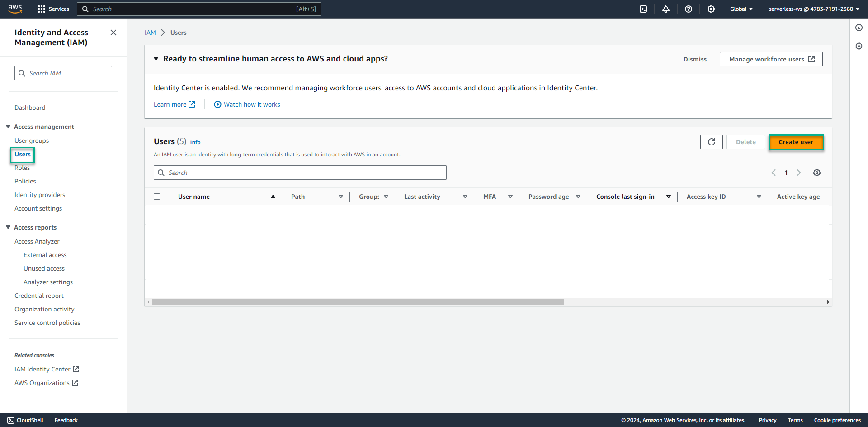Viewport: 868px width, 427px height.
Task: Go to previous page of users
Action: click(x=774, y=173)
